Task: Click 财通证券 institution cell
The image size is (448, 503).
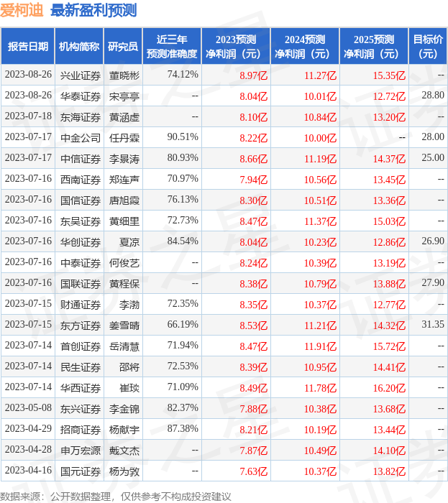Action: pos(81,305)
